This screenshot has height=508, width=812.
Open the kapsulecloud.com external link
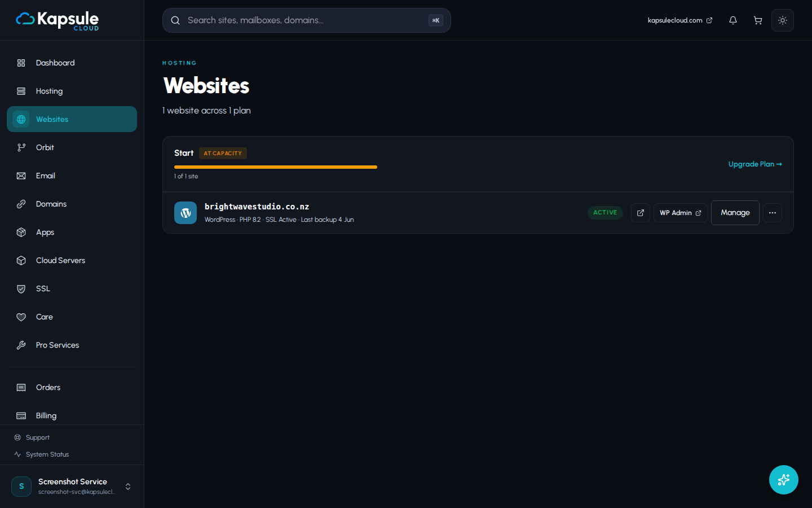[680, 20]
